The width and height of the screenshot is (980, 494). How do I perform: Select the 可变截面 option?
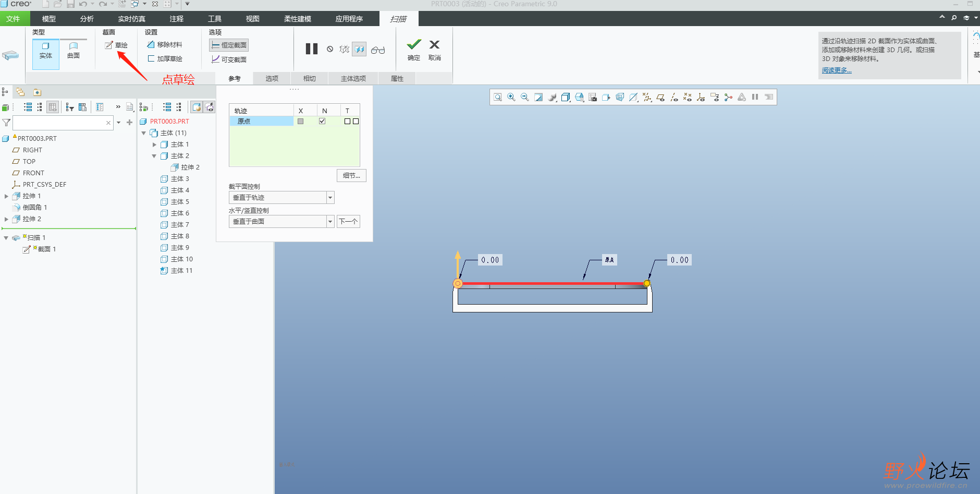click(x=229, y=59)
